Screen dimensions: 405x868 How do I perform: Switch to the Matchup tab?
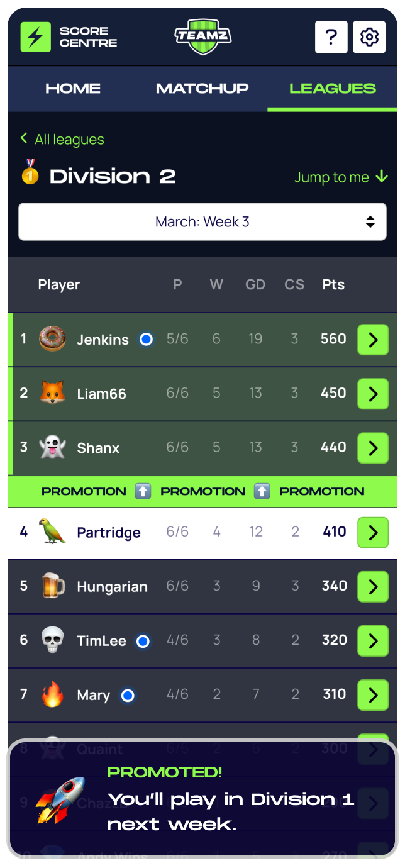(x=203, y=89)
